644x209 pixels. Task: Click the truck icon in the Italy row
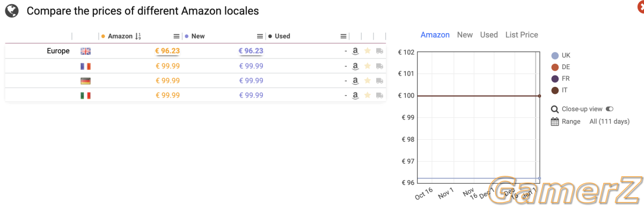click(380, 96)
